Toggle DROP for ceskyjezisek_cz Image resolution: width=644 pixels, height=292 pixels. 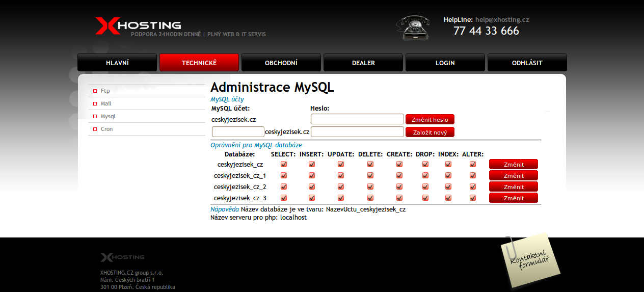425,164
